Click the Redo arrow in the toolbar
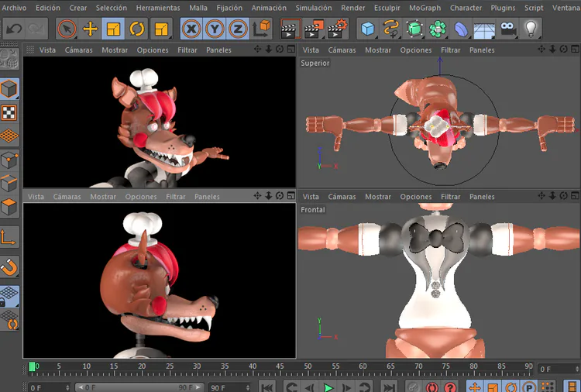Screen dimensions: 581x392 click(x=36, y=29)
